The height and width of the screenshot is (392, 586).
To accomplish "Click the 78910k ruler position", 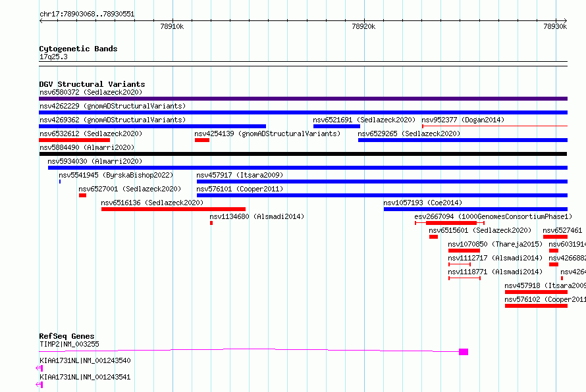I will [172, 26].
